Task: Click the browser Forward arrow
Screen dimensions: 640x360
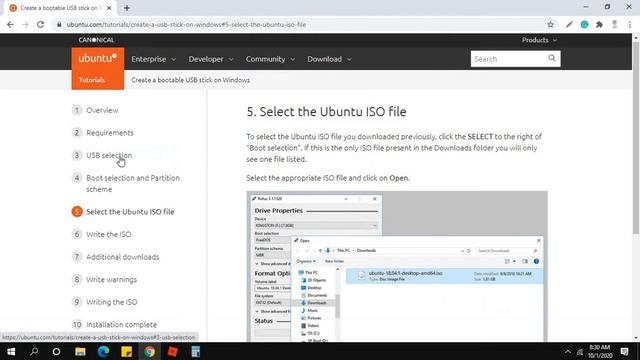Action: [25, 24]
